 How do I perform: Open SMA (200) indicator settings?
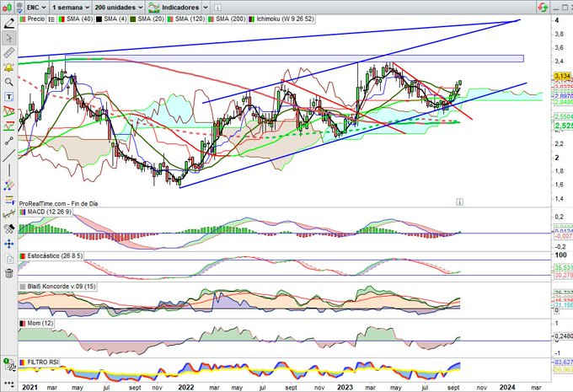pos(227,19)
